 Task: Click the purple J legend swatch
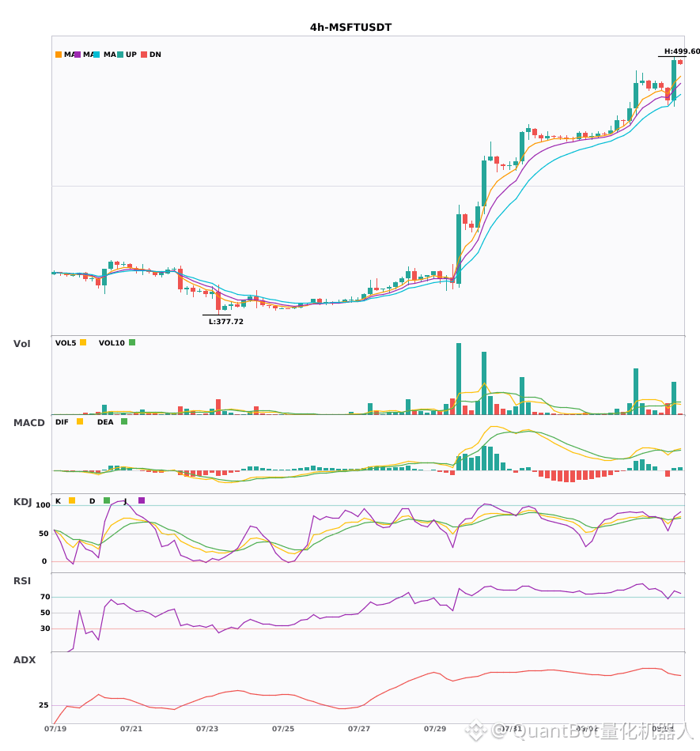142,500
